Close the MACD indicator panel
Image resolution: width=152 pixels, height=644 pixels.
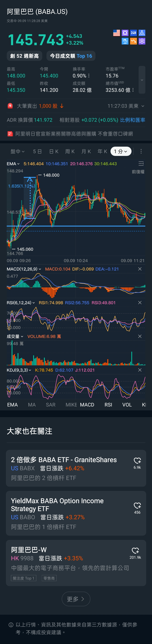pos(140,269)
